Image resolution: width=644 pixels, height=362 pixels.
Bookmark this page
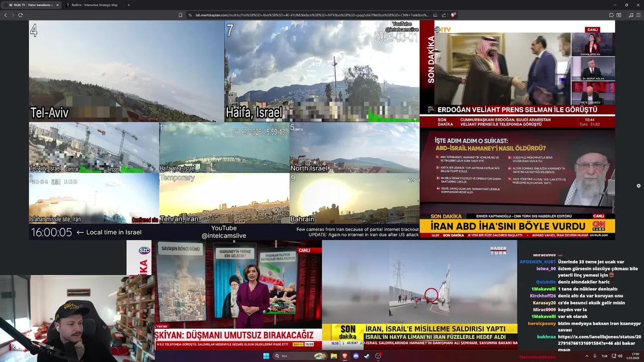point(180,15)
